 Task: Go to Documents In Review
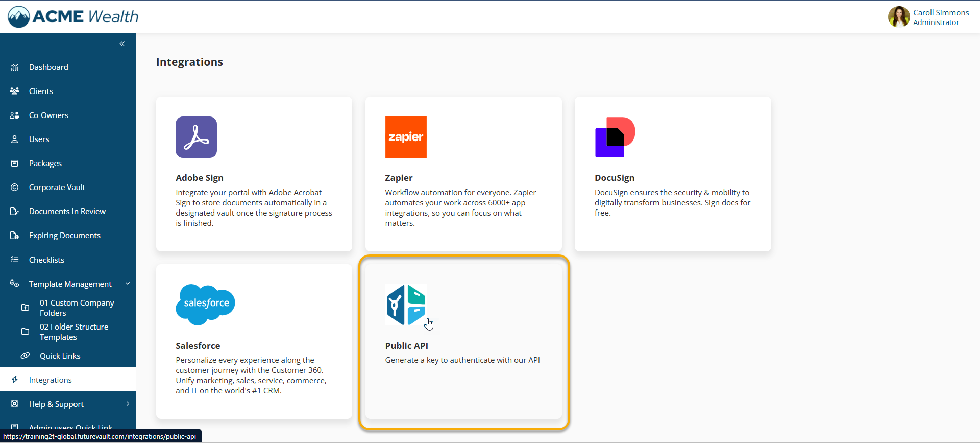point(68,212)
